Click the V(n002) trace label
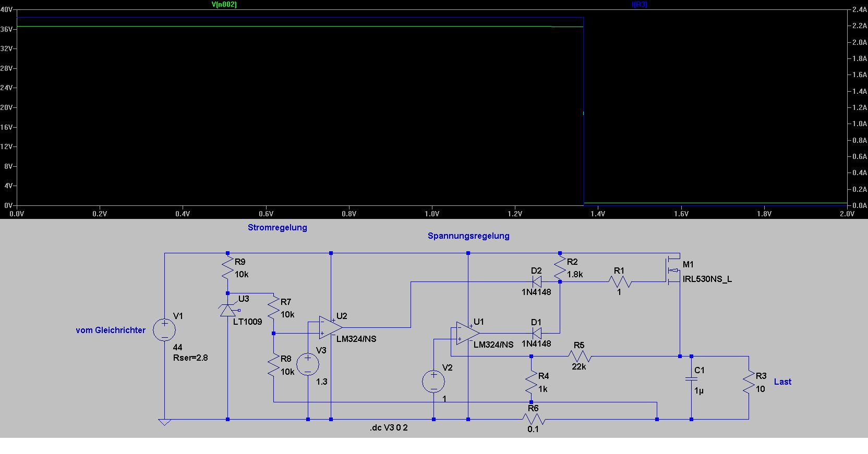This screenshot has height=454, width=868. pyautogui.click(x=224, y=4)
